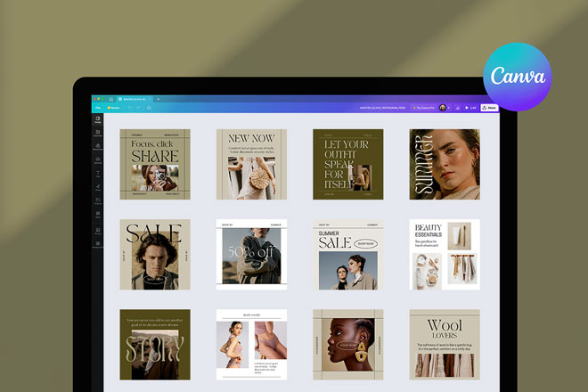Open the analytics chart icon near Share
Viewport: 588px width, 392px height.
pyautogui.click(x=458, y=108)
